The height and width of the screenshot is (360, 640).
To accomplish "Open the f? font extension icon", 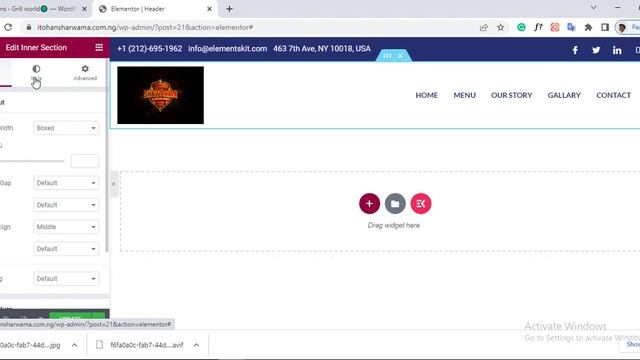I will pyautogui.click(x=538, y=27).
